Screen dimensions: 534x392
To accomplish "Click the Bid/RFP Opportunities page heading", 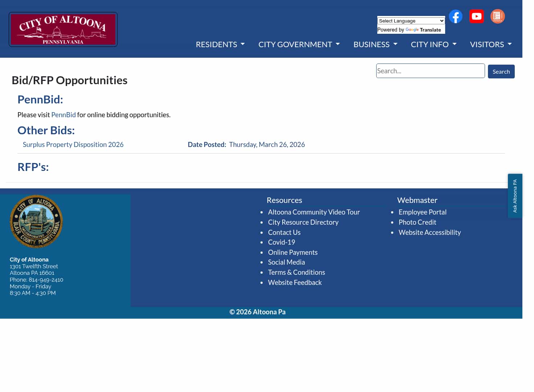I will (70, 80).
